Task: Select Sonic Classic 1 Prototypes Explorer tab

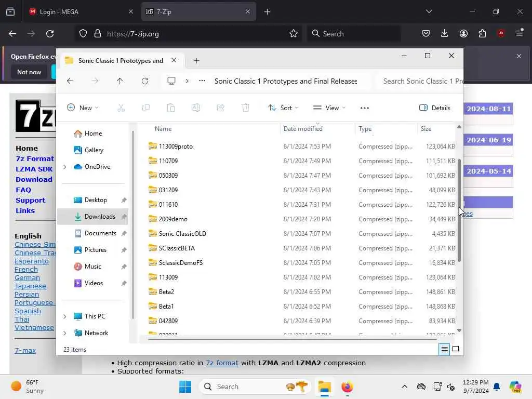Action: click(x=121, y=61)
